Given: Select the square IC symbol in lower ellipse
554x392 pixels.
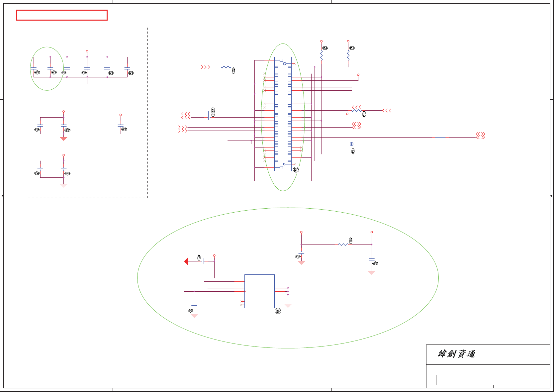Looking at the screenshot, I should [x=259, y=291].
